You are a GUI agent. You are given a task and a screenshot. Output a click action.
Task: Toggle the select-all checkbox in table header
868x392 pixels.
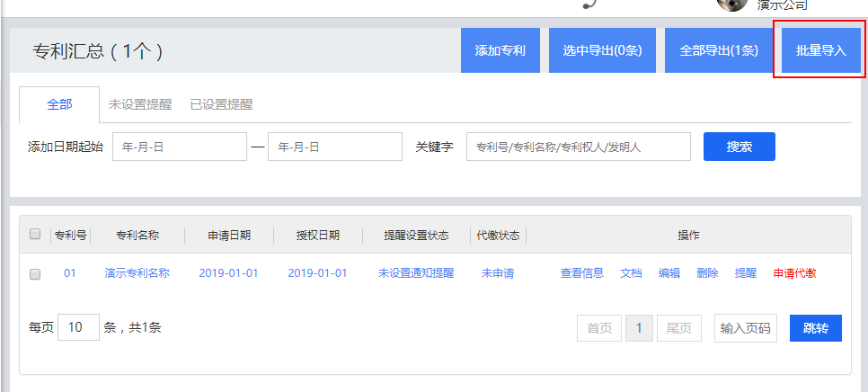click(x=35, y=234)
